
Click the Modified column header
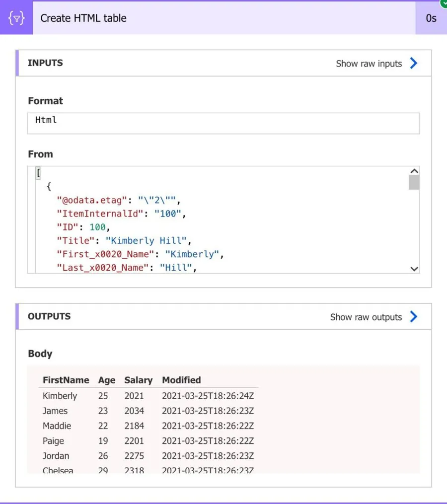tap(181, 380)
